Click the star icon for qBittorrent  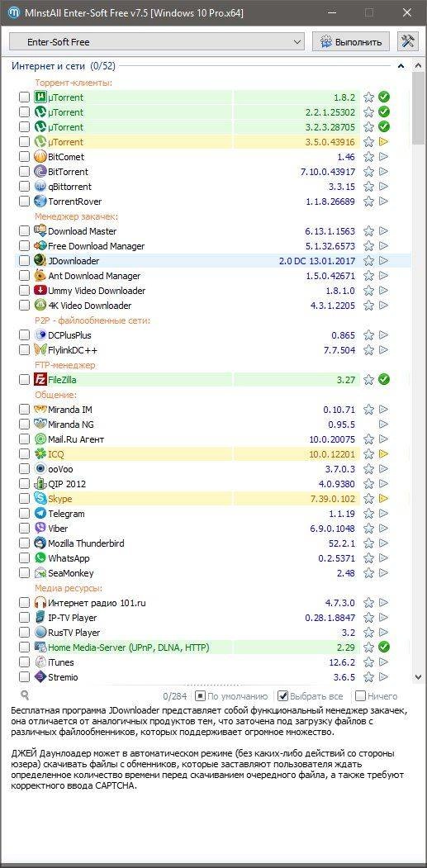pyautogui.click(x=369, y=187)
